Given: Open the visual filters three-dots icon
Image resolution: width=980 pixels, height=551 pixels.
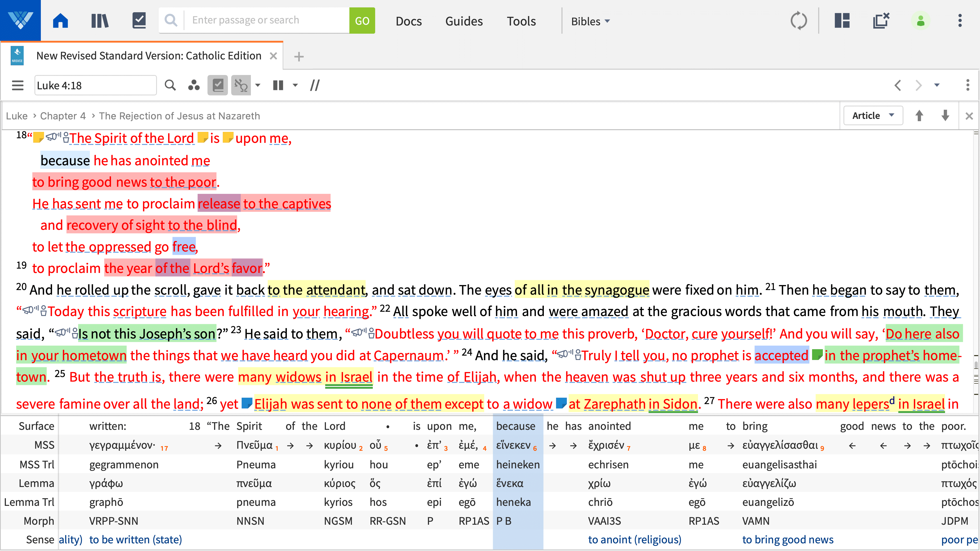Looking at the screenshot, I should click(x=194, y=85).
